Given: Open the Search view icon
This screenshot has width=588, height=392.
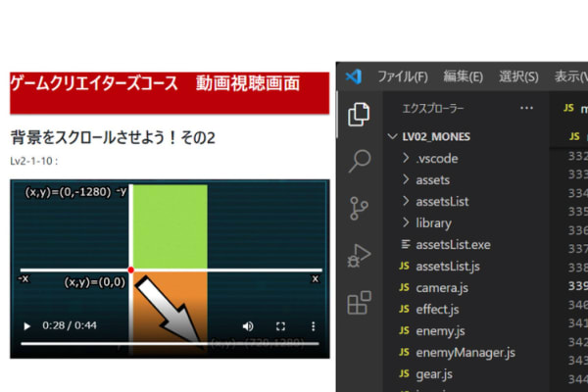Looking at the screenshot, I should (360, 160).
